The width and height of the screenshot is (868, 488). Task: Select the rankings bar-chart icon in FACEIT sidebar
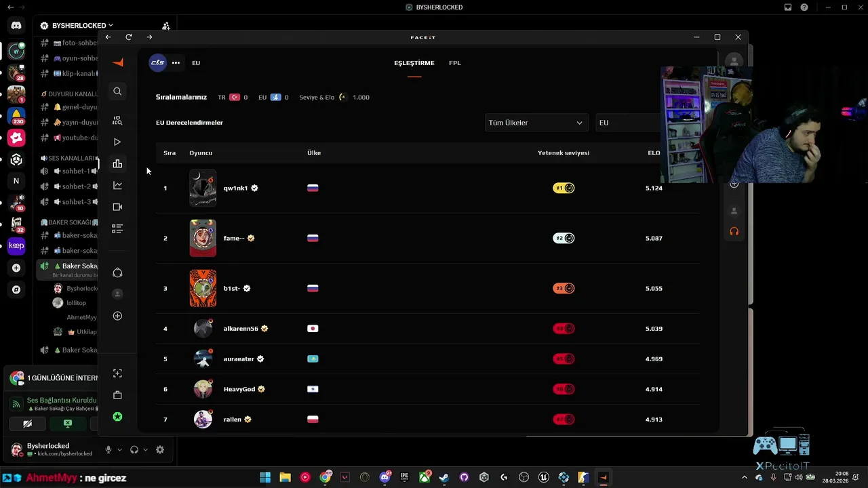pos(117,164)
